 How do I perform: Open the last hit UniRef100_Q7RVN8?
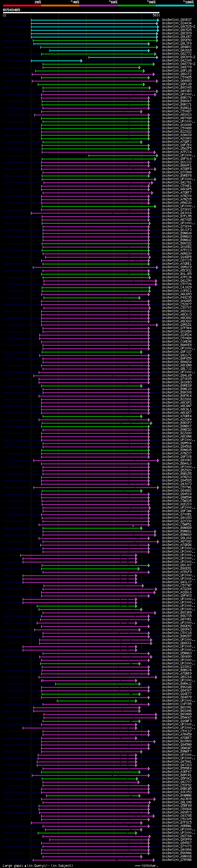coord(177,860)
